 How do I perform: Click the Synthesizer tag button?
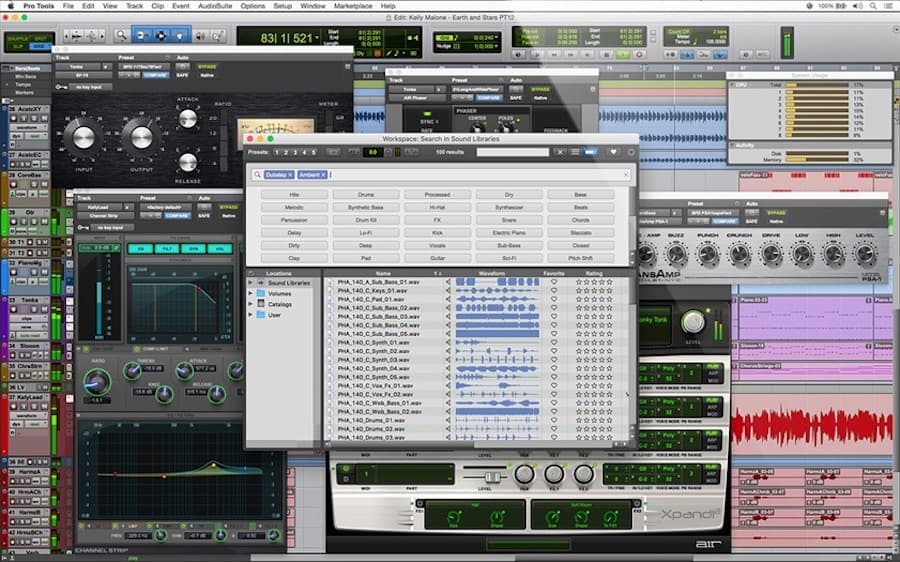click(509, 207)
